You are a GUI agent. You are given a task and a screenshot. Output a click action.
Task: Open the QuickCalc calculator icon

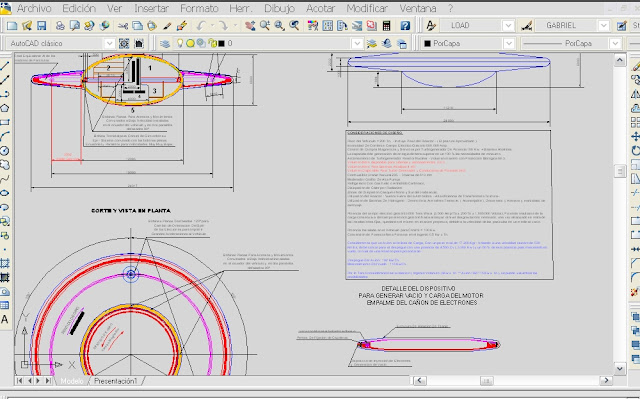click(x=386, y=26)
